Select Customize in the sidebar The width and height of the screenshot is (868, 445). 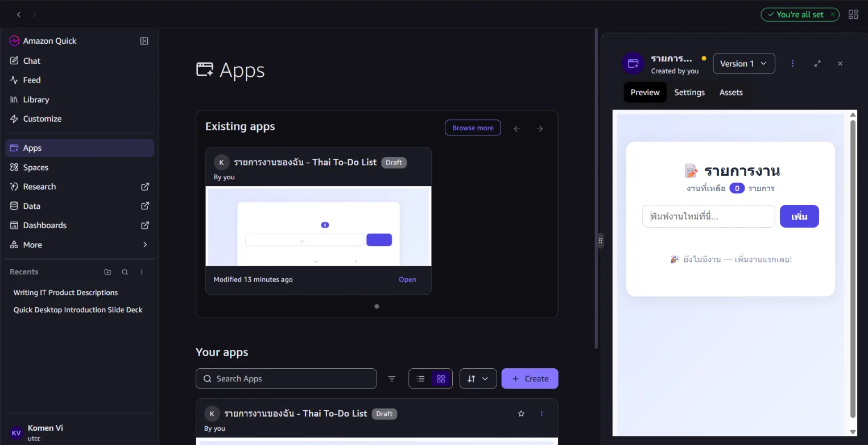[x=80, y=119]
